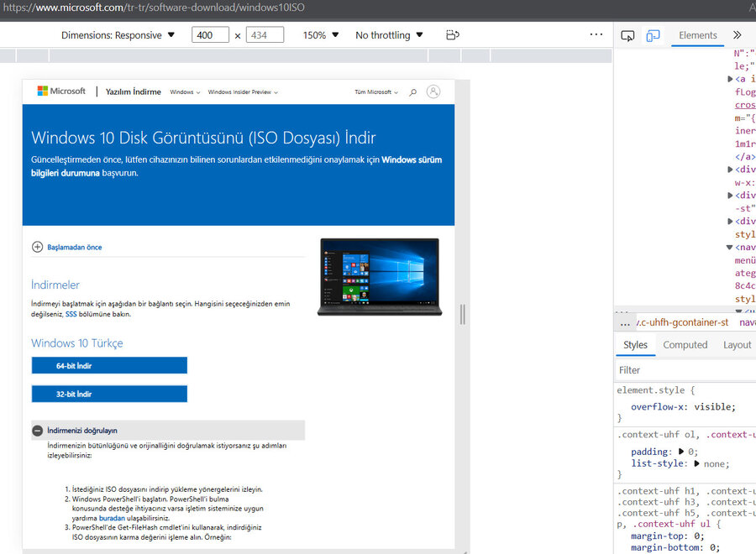Toggle the device toolbar icon
Screen dimensions: 756x554
point(653,35)
